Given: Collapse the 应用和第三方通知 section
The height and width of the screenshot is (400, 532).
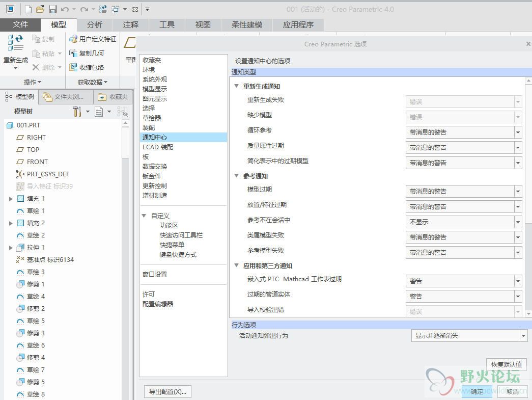Looking at the screenshot, I should coord(237,265).
